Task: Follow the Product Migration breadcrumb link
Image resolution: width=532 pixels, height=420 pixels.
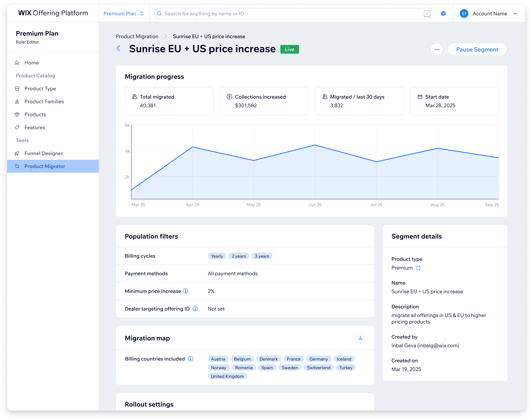Action: (x=137, y=36)
